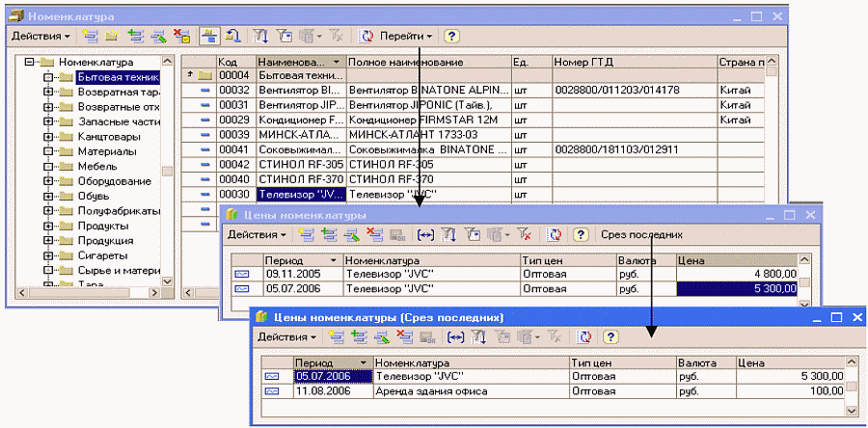
Task: Click add-record icon in Срез последних window toolbar
Action: (336, 336)
